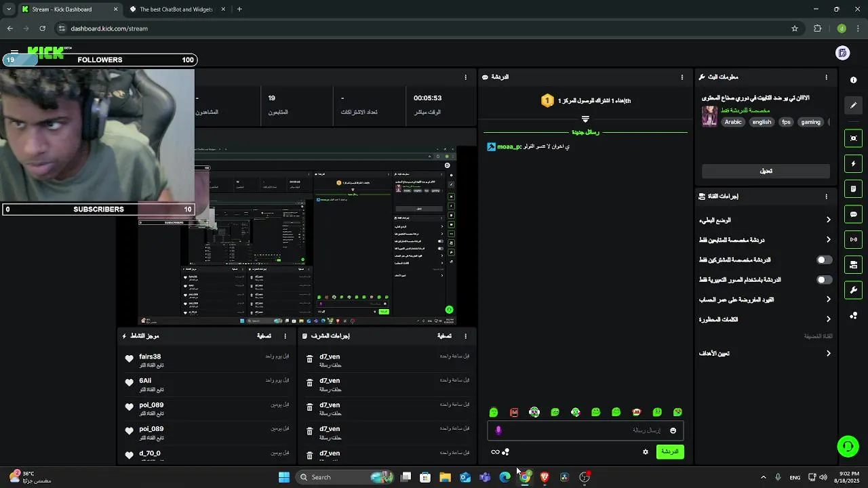868x488 pixels.
Task: Toggle subscribers-only chat switch
Action: coord(824,260)
